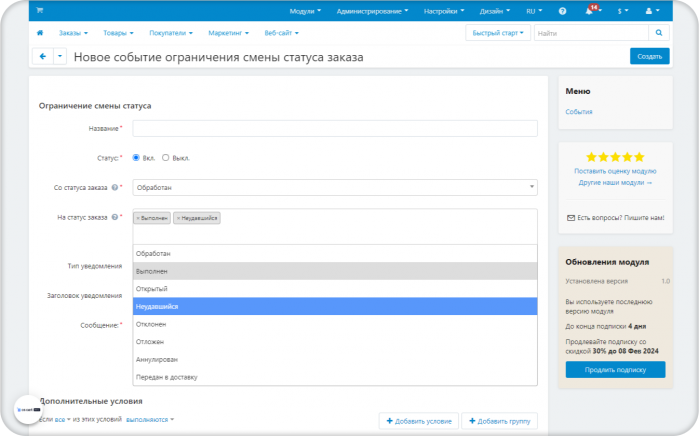Click help icon beside На статус заказа
The image size is (700, 436).
click(x=115, y=217)
